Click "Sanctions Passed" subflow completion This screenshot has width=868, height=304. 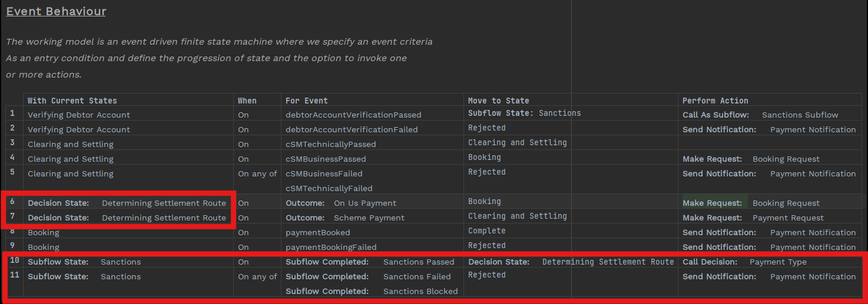coord(418,262)
